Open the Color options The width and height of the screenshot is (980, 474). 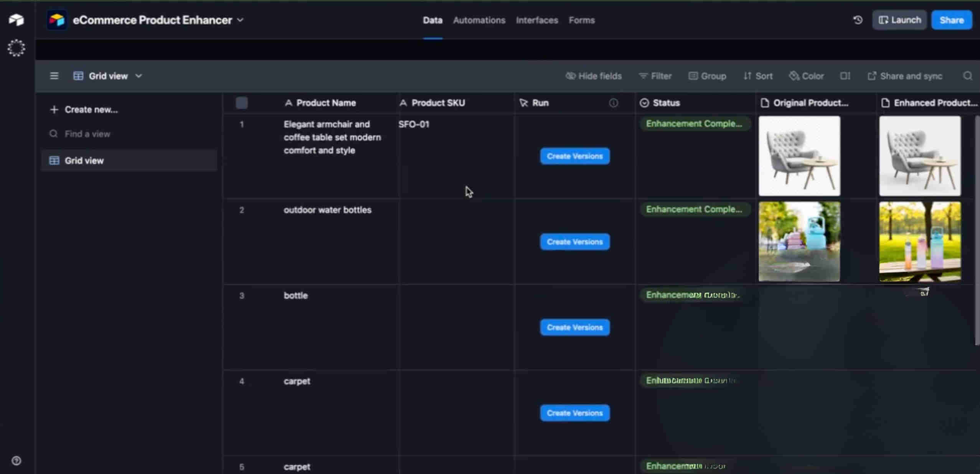(806, 76)
